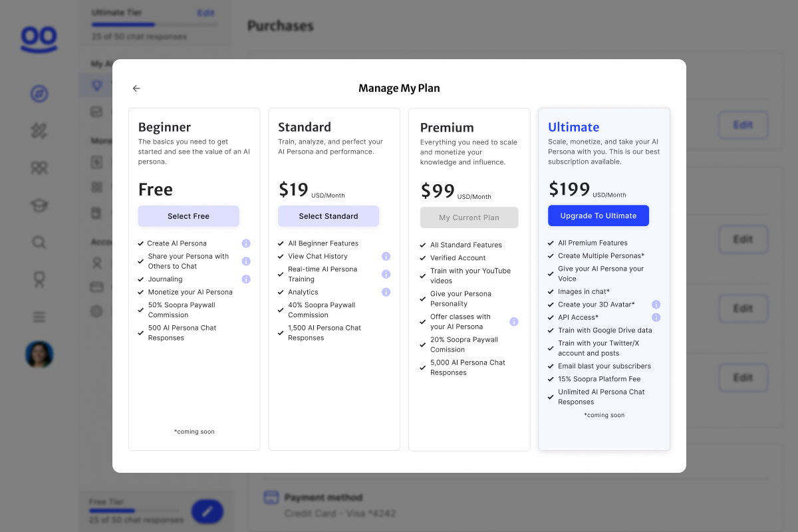Click the Soopra logo at the top left
798x532 pixels.
[x=39, y=40]
